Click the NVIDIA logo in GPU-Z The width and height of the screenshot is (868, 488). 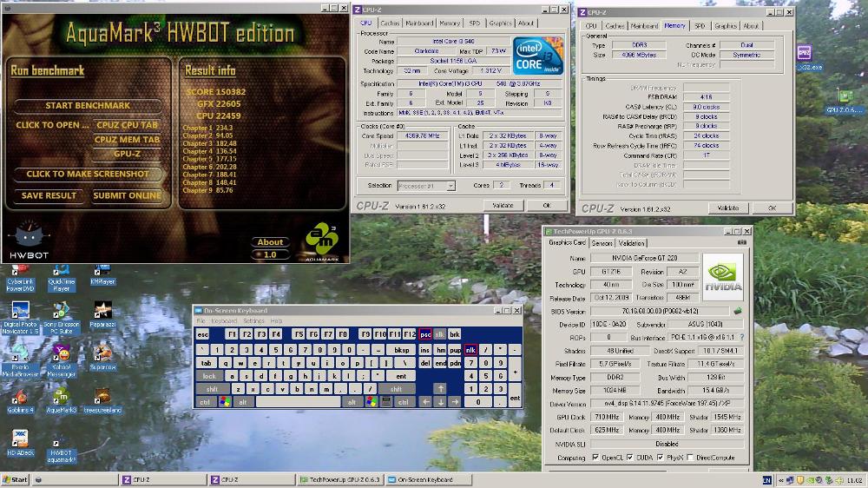click(723, 277)
